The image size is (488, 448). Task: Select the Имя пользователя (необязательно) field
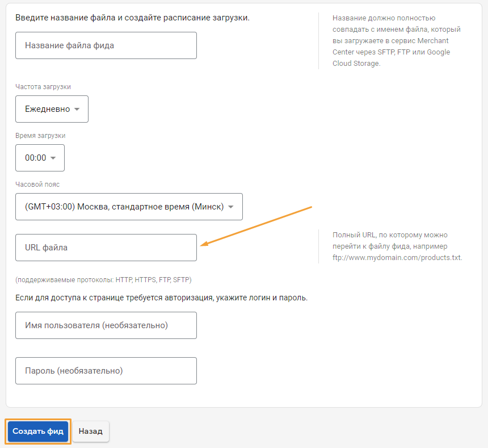pyautogui.click(x=106, y=325)
